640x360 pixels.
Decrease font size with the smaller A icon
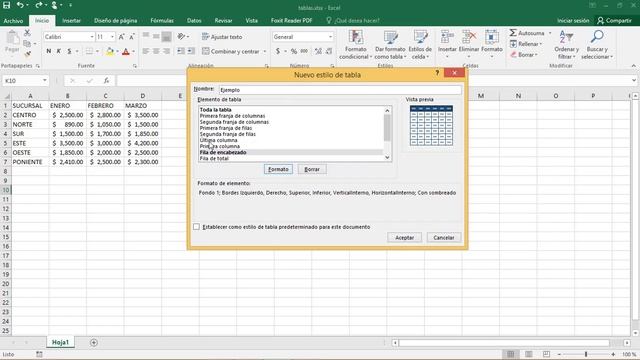[x=132, y=37]
